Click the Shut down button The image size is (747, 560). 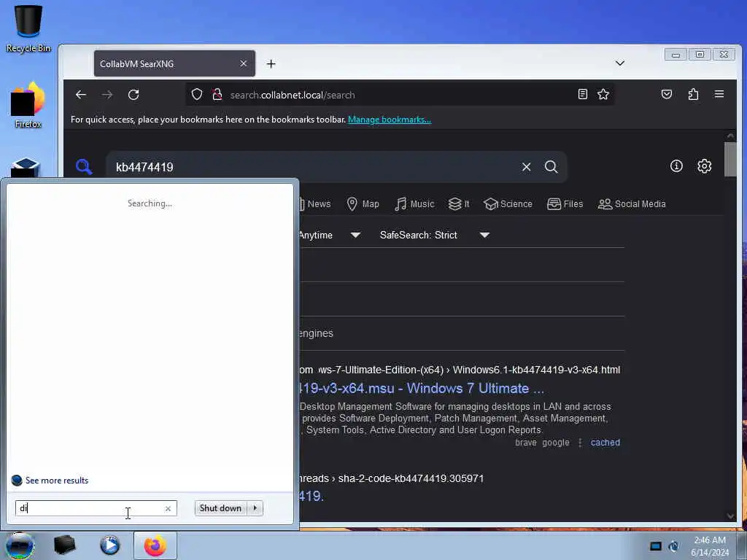pos(220,508)
